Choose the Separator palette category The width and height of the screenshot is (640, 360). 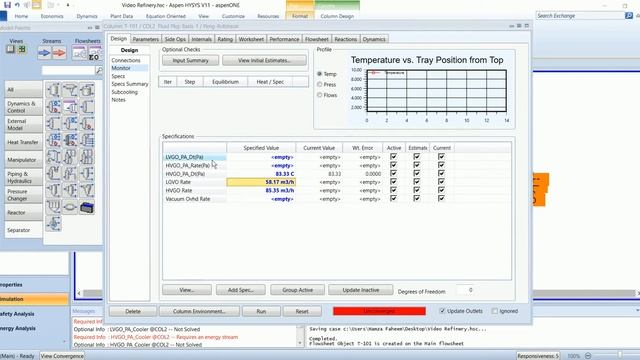23,230
